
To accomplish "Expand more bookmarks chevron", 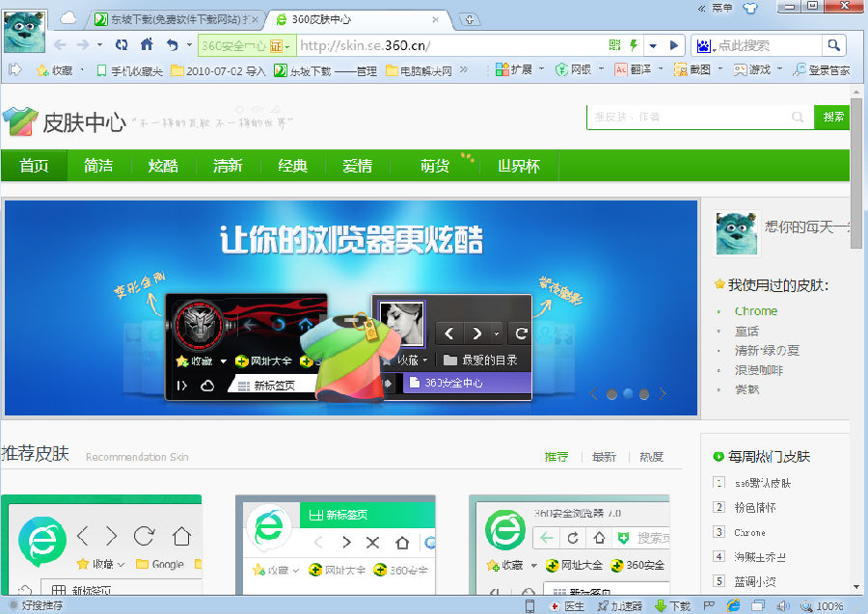I will pos(464,69).
